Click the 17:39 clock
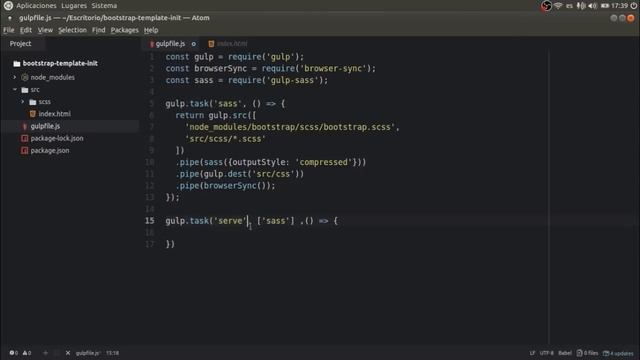The width and height of the screenshot is (640, 360). 620,6
